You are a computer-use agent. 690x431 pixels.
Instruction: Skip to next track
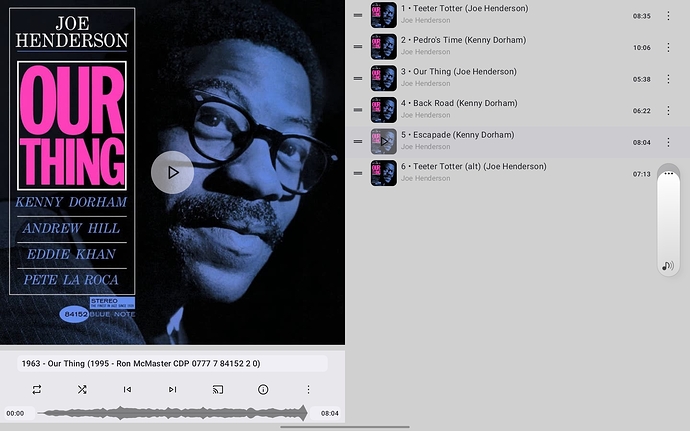(172, 389)
